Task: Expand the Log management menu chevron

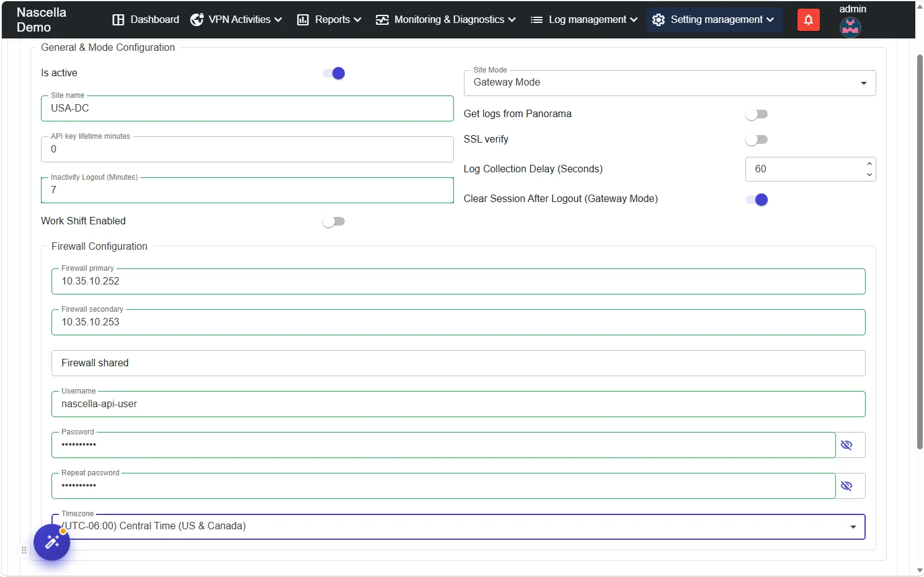Action: [x=634, y=20]
